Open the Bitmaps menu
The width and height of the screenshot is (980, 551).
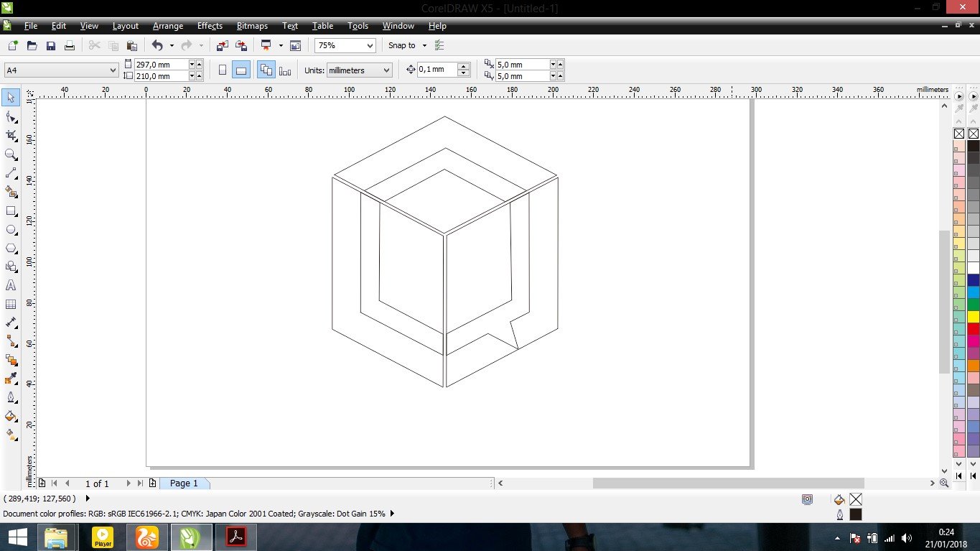click(252, 26)
